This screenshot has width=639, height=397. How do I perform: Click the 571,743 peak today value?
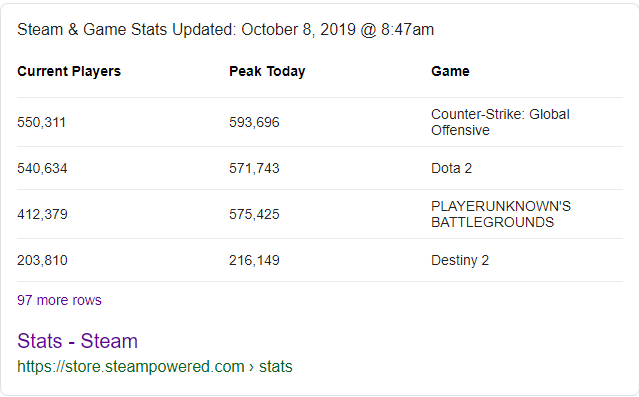point(254,168)
